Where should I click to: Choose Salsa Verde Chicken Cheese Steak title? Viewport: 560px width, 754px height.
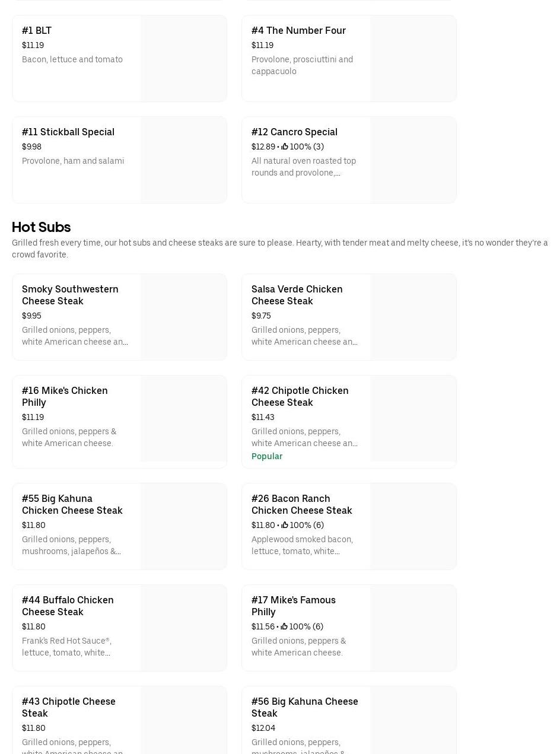pos(297,295)
